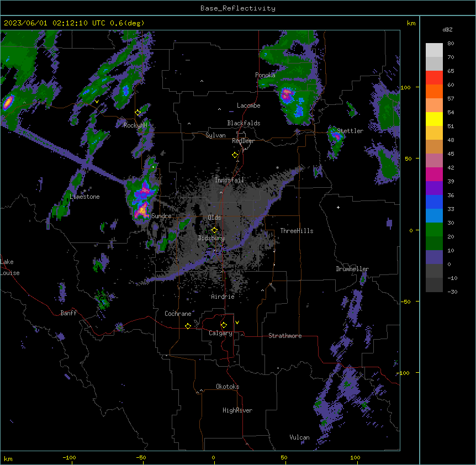476x465 pixels.
Task: Click the Blackfalds city label
Action: tap(244, 123)
